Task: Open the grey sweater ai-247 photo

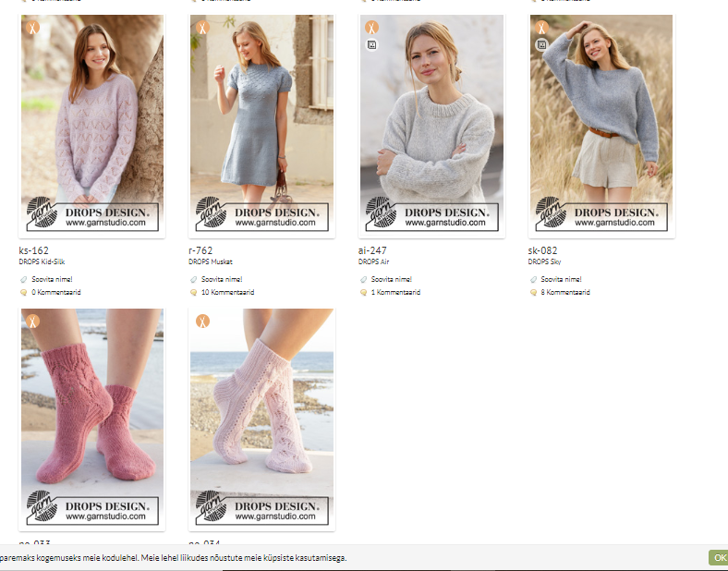Action: pos(431,127)
